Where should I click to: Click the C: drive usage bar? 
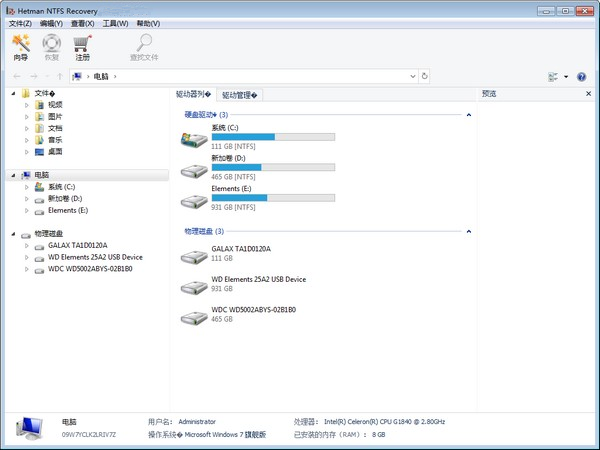pyautogui.click(x=273, y=137)
